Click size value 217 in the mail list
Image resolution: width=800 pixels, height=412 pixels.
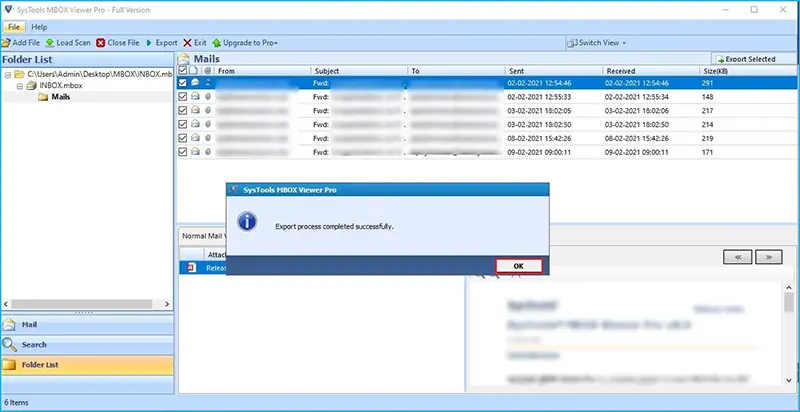[707, 110]
